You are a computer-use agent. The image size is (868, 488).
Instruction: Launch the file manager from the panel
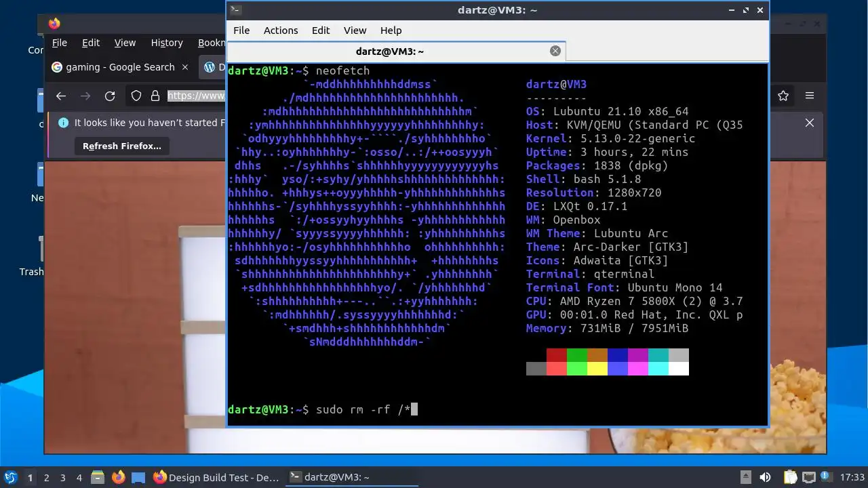click(x=98, y=477)
